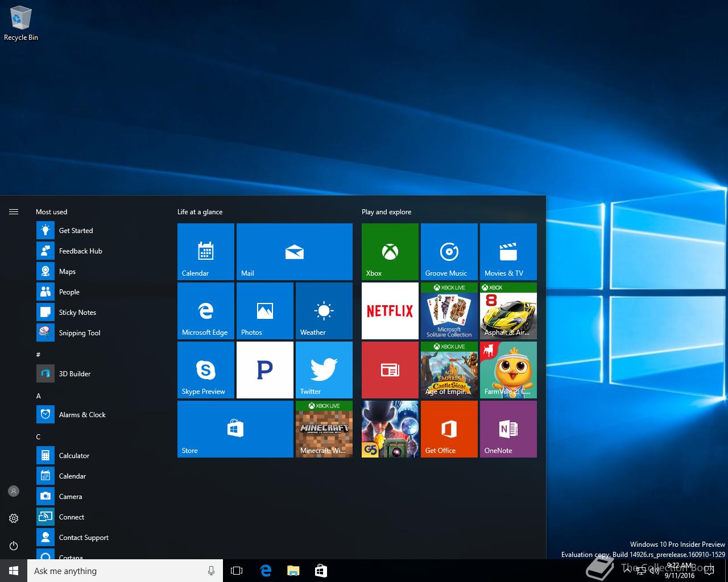728x582 pixels.
Task: Click the # section letter header
Action: (38, 355)
